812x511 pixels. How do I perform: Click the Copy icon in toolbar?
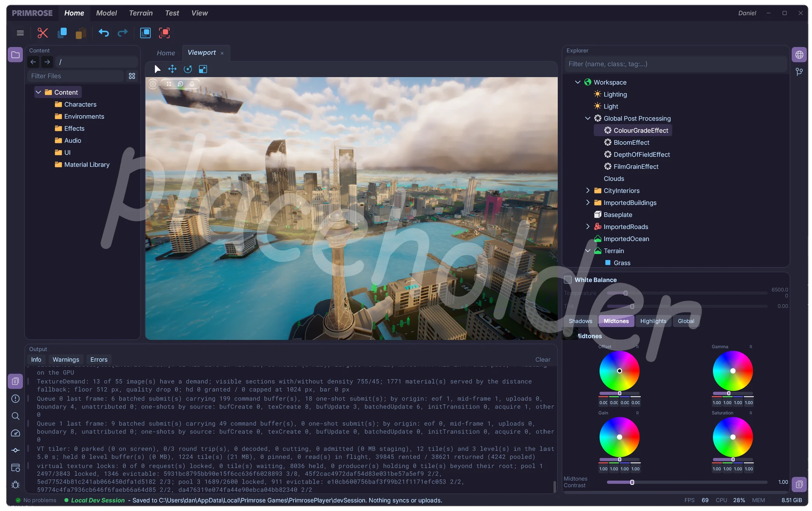click(x=62, y=33)
